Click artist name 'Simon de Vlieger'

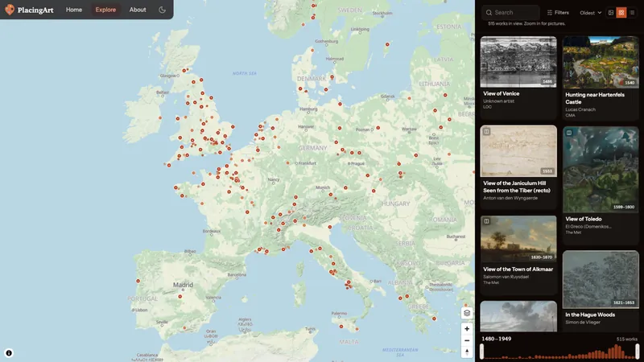pyautogui.click(x=582, y=323)
